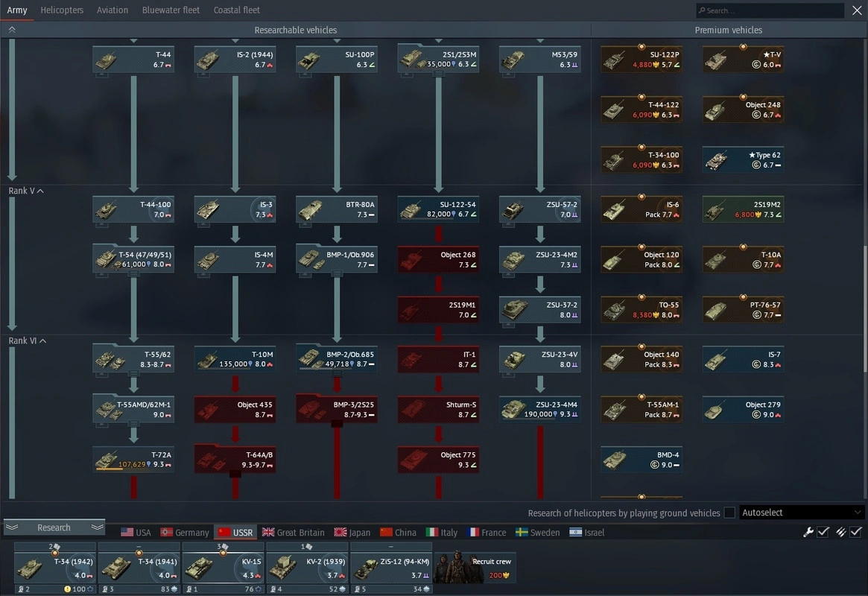The height and width of the screenshot is (596, 868).
Task: Pick the BMD-4 premium vehicle
Action: pyautogui.click(x=642, y=459)
